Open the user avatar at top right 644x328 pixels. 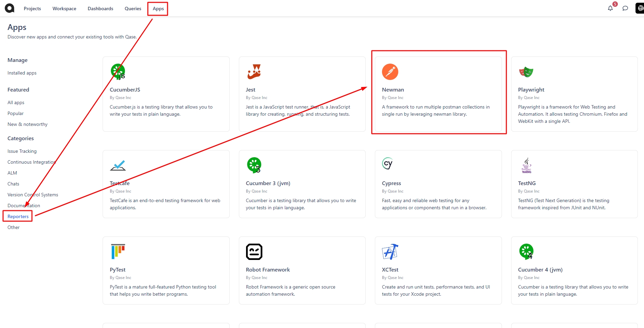(640, 8)
